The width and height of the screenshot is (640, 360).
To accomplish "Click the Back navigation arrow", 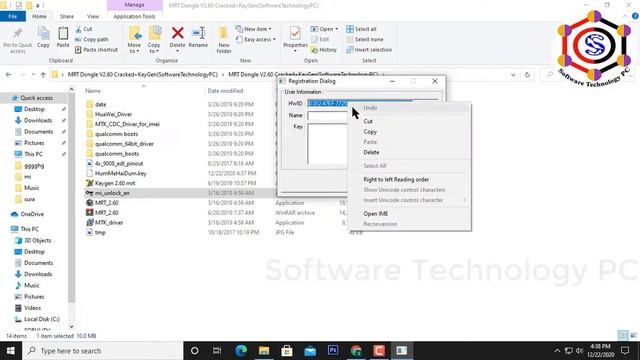I will coord(9,75).
